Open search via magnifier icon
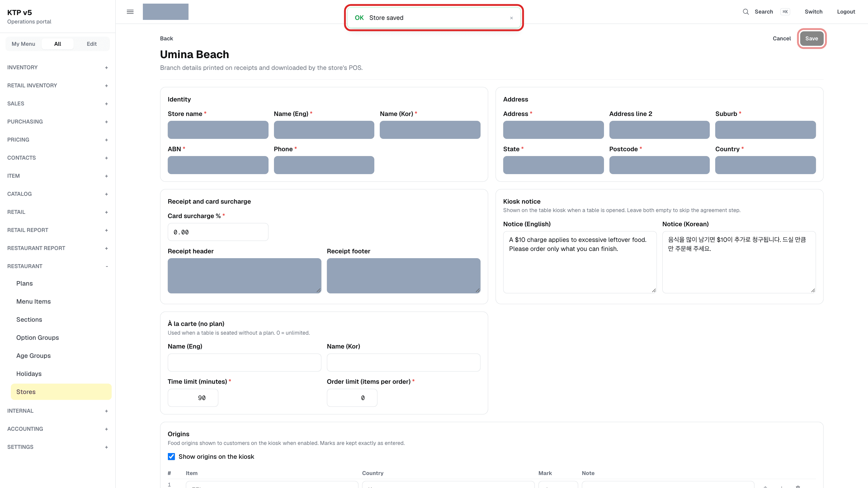This screenshot has width=868, height=488. (x=746, y=12)
